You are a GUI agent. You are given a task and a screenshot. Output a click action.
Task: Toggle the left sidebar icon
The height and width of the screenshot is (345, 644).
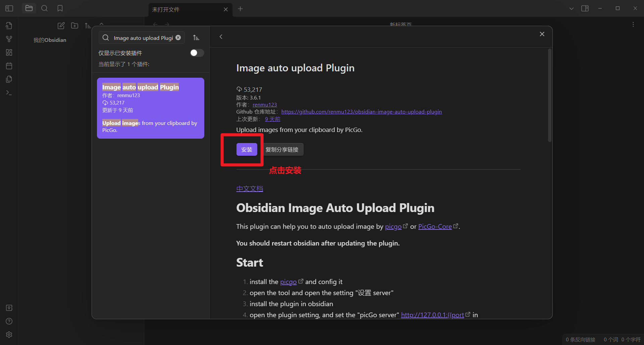(9, 8)
